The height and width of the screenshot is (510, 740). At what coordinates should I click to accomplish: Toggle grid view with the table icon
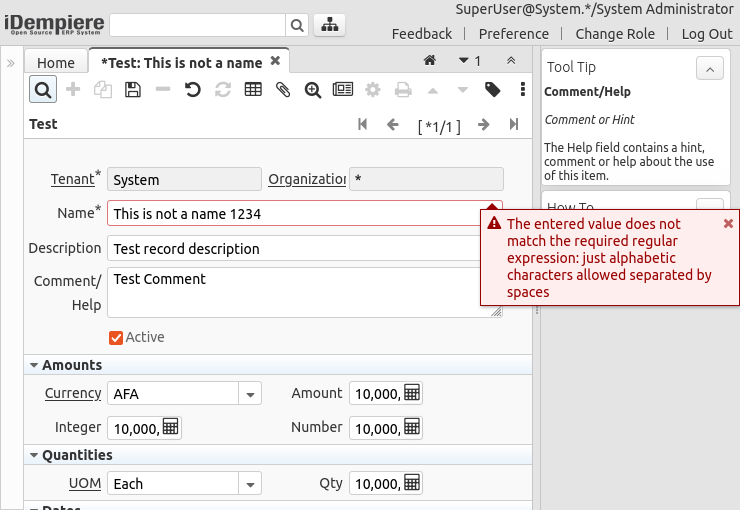253,90
